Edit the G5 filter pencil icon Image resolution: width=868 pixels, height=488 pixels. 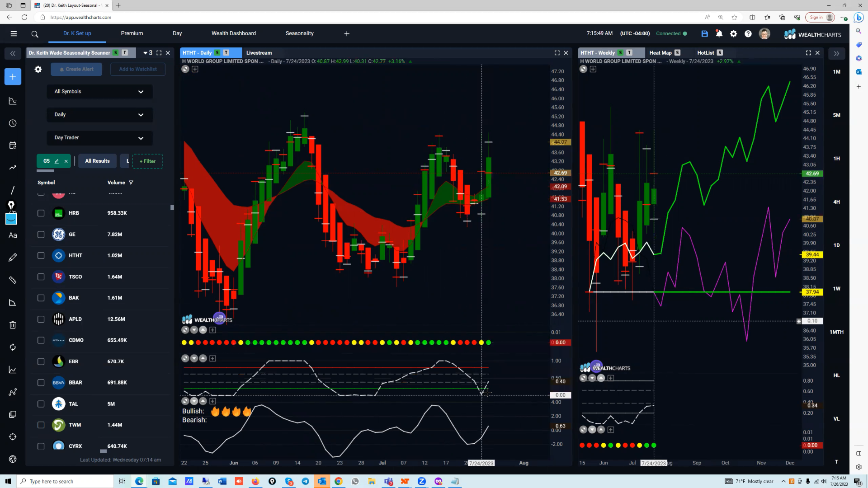57,161
